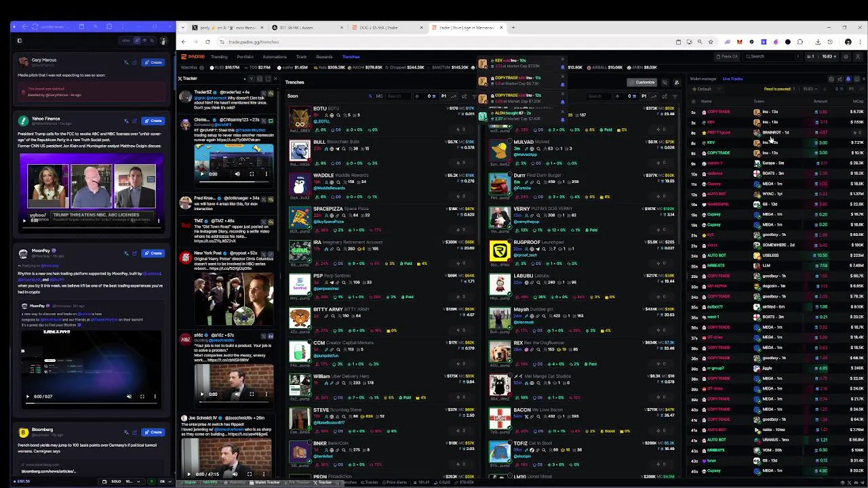Open the bloomberg.com/news/articles link

tap(48, 471)
